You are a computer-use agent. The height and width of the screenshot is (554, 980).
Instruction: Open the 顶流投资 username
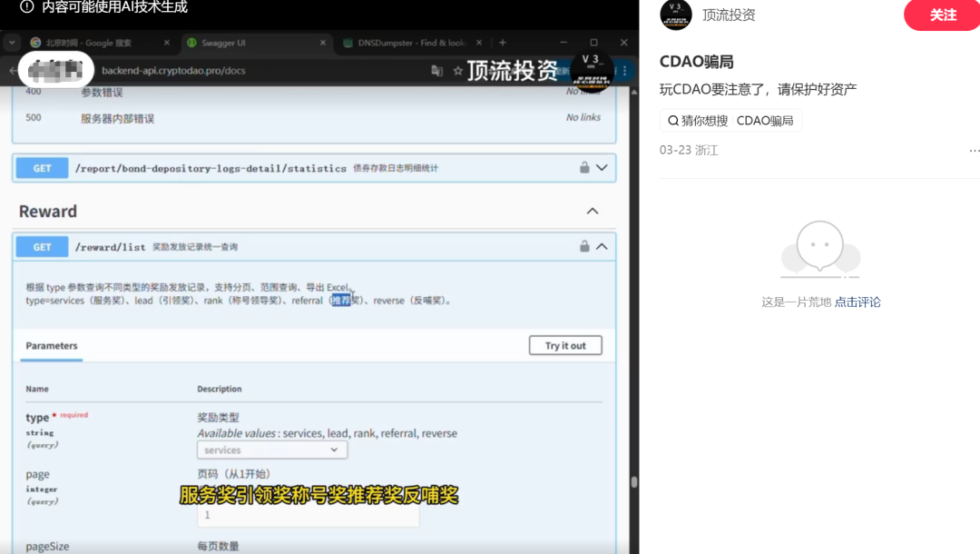click(729, 15)
